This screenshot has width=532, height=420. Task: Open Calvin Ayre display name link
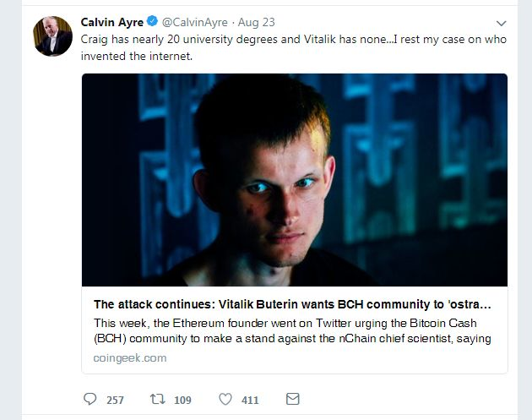click(x=112, y=22)
